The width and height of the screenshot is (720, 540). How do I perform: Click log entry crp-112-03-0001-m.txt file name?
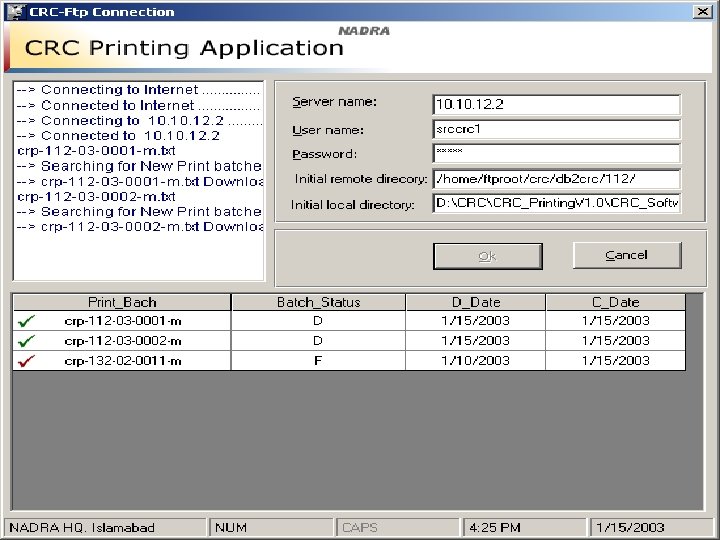tap(96, 151)
